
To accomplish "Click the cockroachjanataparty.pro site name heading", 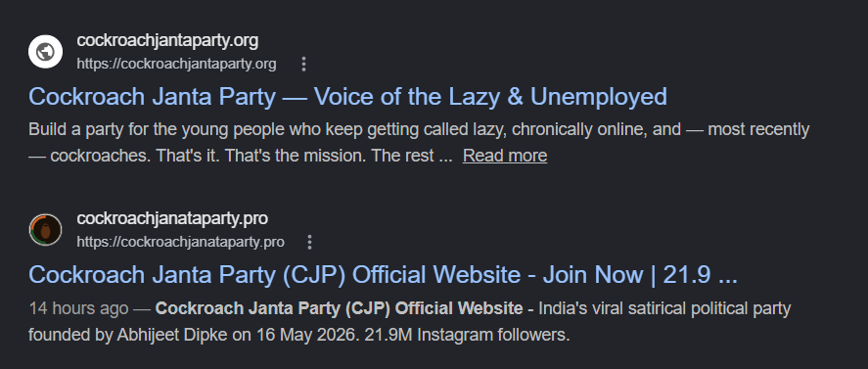I will click(x=172, y=218).
